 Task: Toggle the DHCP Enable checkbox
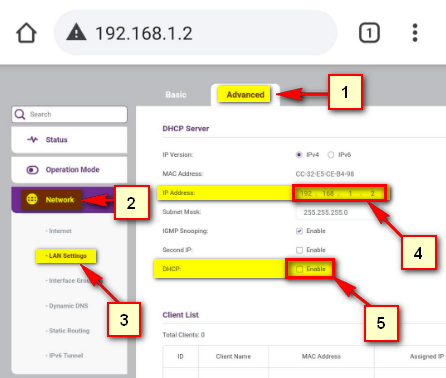pos(299,269)
